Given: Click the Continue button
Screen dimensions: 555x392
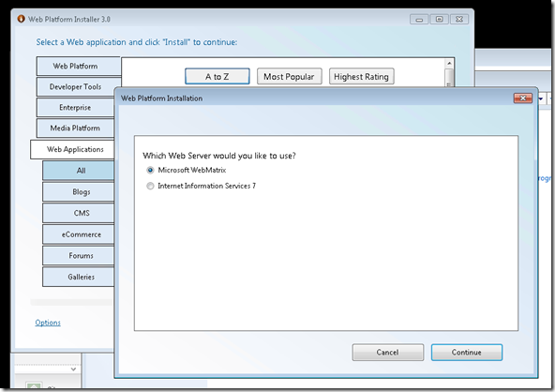Looking at the screenshot, I should point(467,353).
